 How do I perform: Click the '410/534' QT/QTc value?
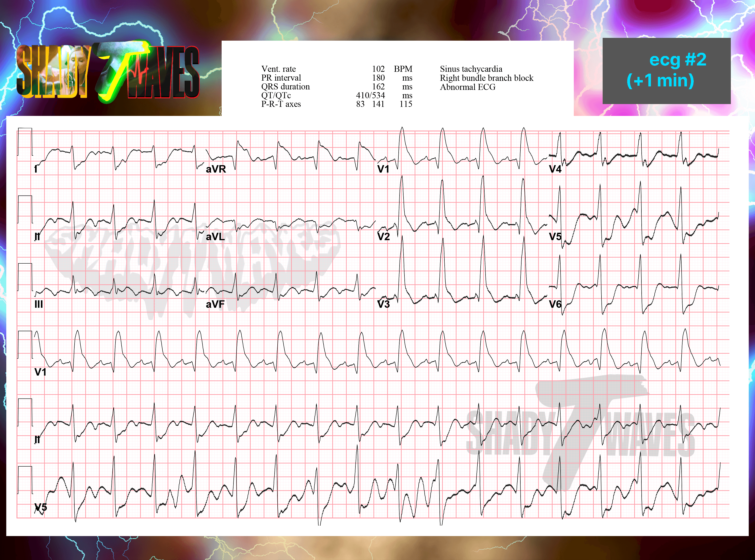pyautogui.click(x=370, y=95)
